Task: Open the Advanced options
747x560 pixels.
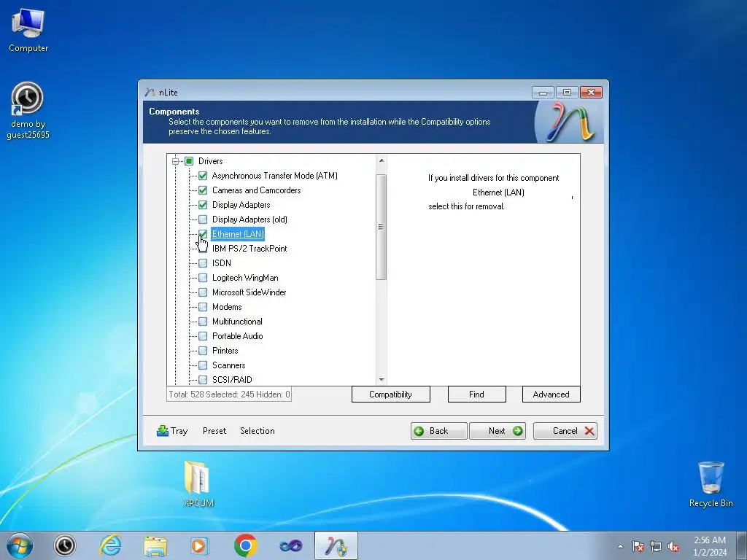Action: [x=551, y=394]
